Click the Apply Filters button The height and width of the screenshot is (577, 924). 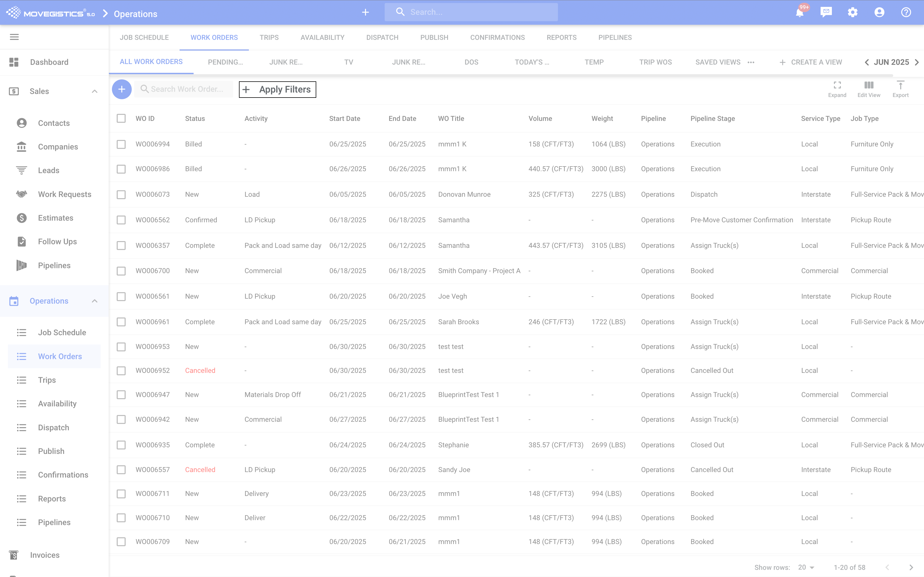pyautogui.click(x=277, y=89)
